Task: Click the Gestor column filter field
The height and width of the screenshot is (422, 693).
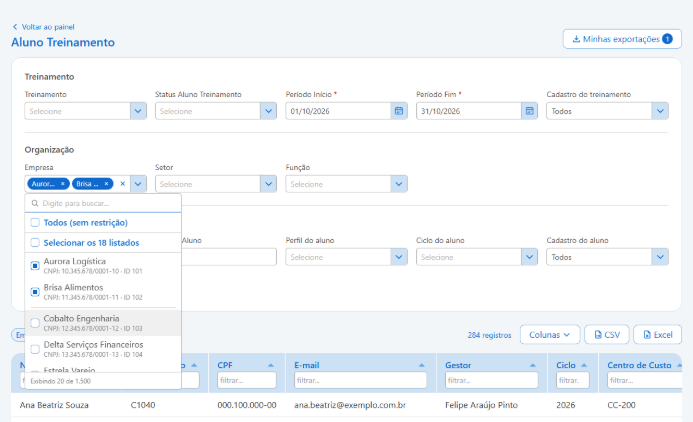Action: click(x=491, y=380)
